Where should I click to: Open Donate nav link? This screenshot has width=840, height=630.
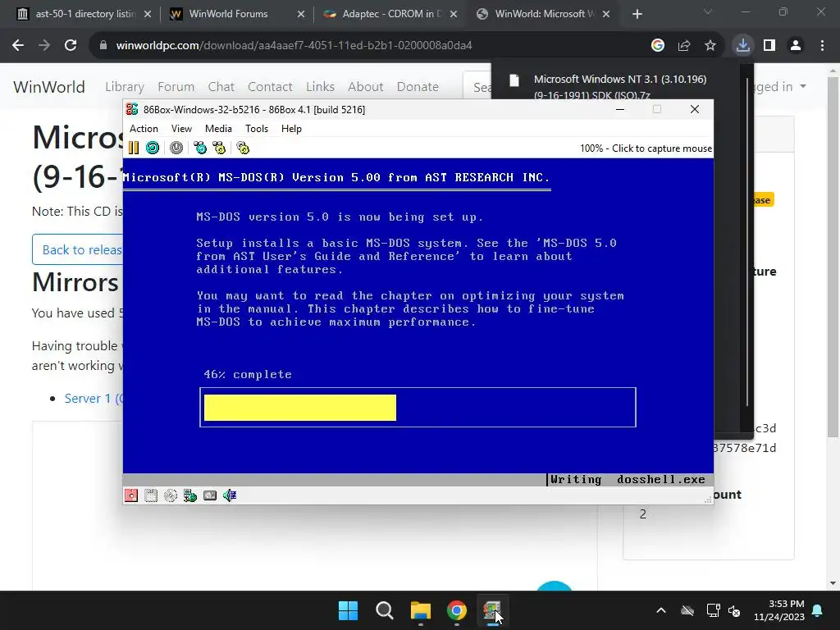pos(418,87)
